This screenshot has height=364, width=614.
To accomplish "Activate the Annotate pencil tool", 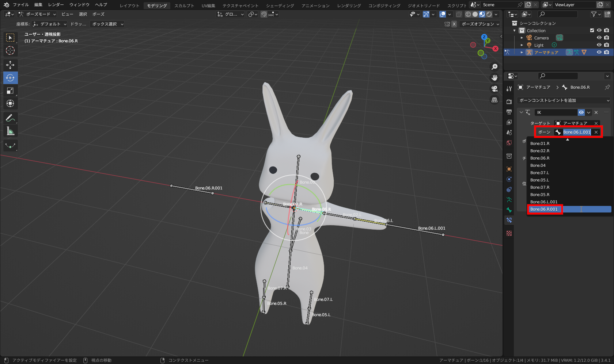I will click(x=10, y=118).
